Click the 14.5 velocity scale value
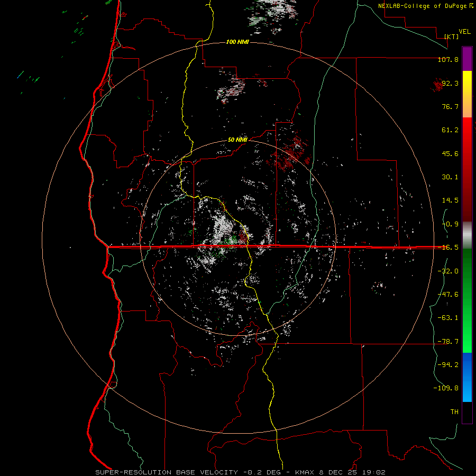Image resolution: width=476 pixels, height=476 pixels. [450, 200]
